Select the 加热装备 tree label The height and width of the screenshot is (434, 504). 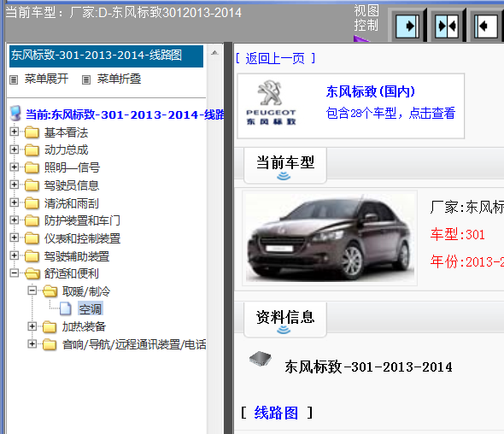click(x=84, y=326)
